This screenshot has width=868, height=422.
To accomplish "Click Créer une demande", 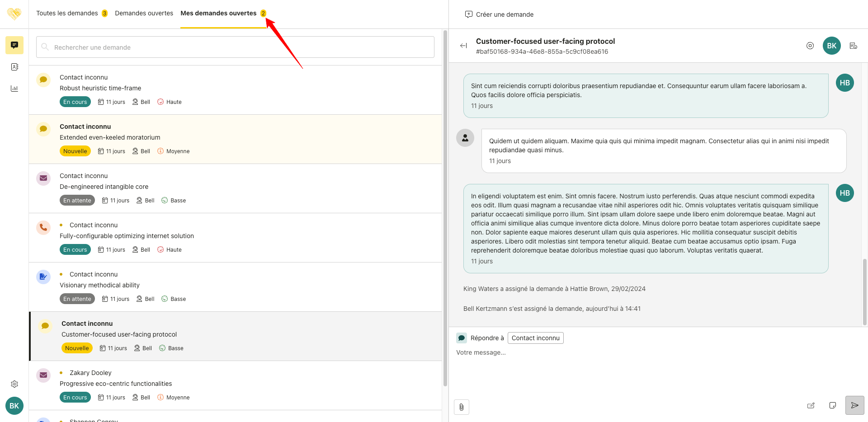I will click(499, 14).
